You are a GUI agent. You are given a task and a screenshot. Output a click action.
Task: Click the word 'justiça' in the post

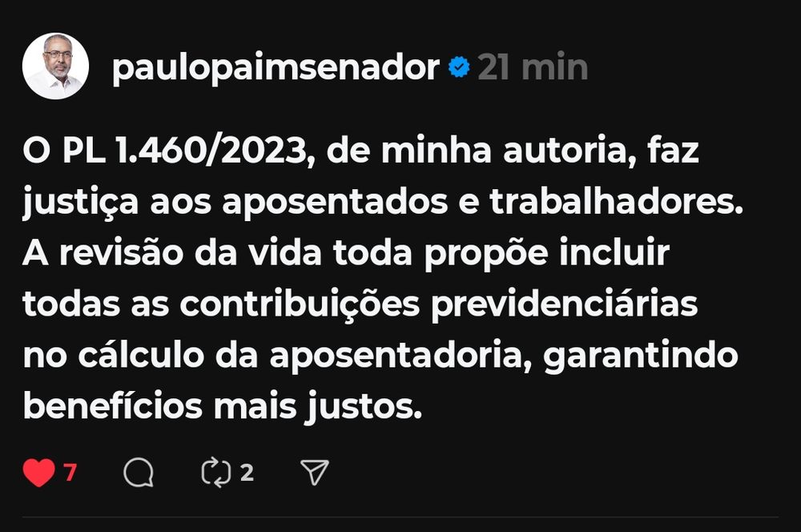tap(81, 203)
